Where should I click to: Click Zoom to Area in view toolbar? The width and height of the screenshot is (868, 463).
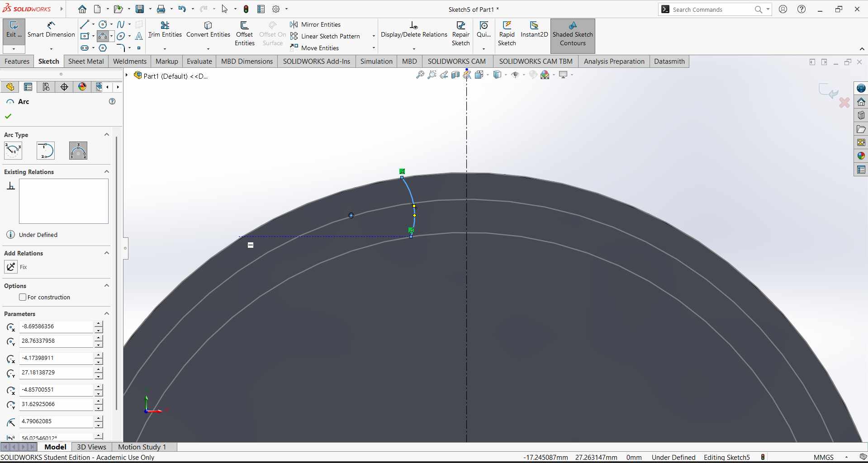[x=432, y=75]
